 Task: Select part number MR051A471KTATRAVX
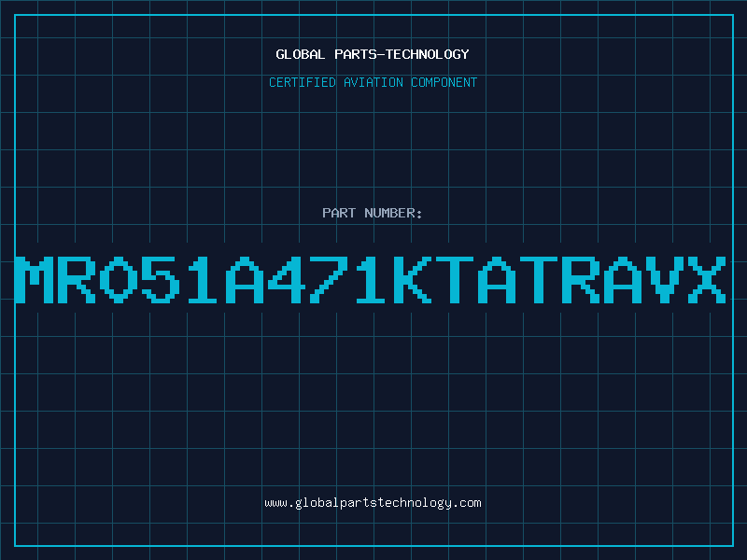(371, 279)
